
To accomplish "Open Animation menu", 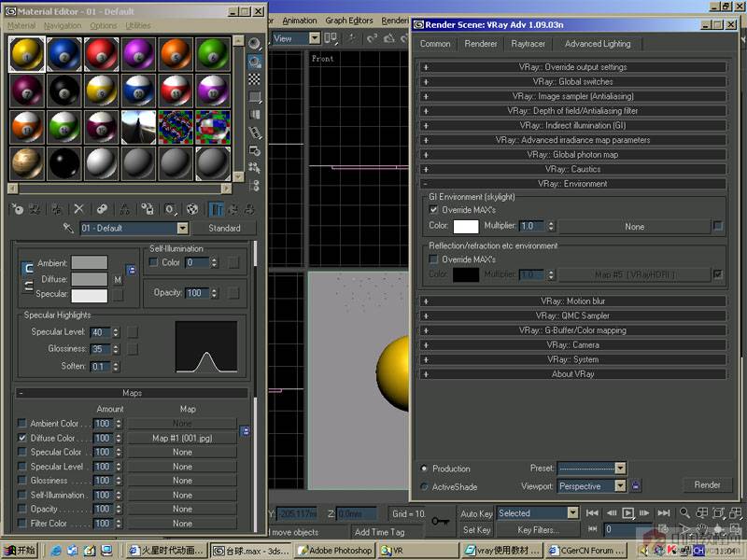I will tap(299, 21).
